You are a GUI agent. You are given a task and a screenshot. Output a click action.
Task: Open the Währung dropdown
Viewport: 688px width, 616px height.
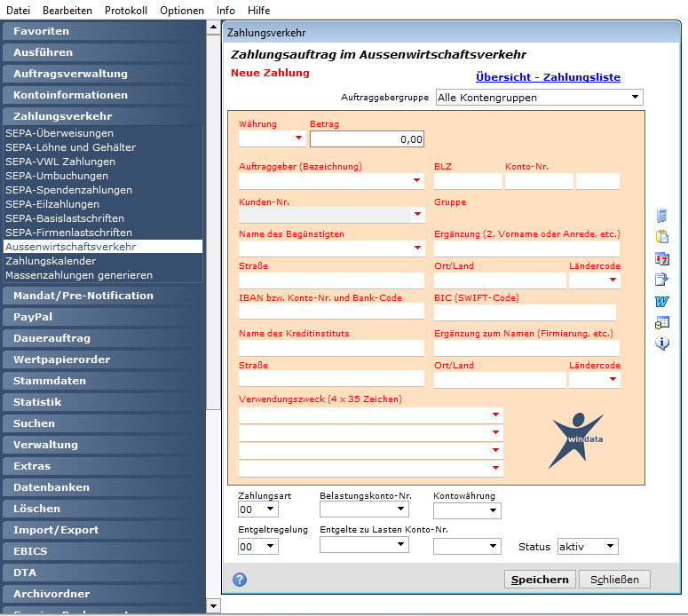click(x=298, y=138)
